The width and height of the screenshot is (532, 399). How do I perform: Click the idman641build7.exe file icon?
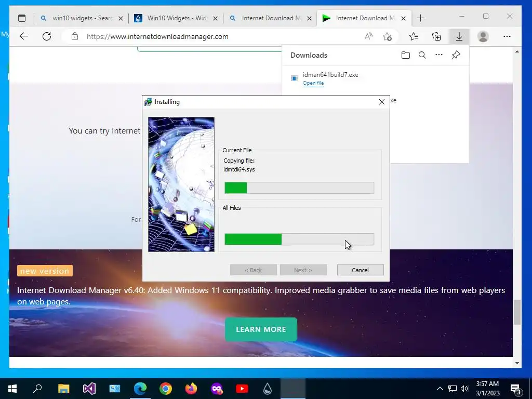295,78
